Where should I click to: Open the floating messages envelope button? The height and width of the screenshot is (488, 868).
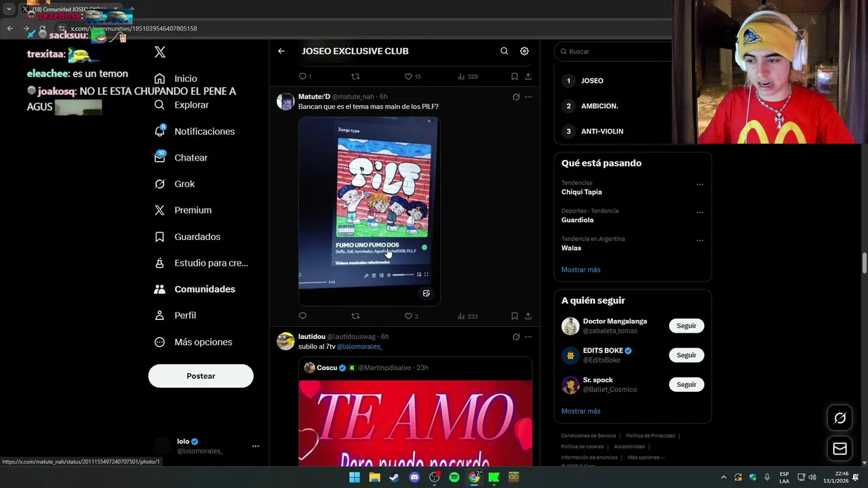point(840,449)
